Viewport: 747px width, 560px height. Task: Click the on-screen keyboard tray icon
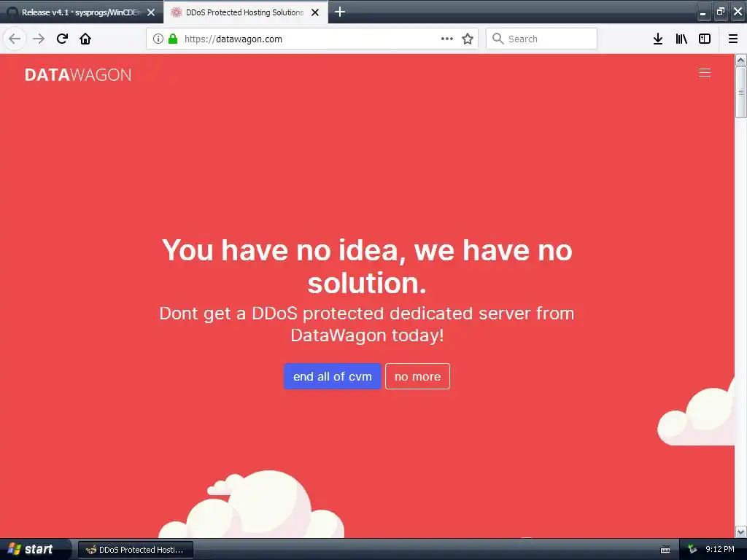(x=665, y=550)
